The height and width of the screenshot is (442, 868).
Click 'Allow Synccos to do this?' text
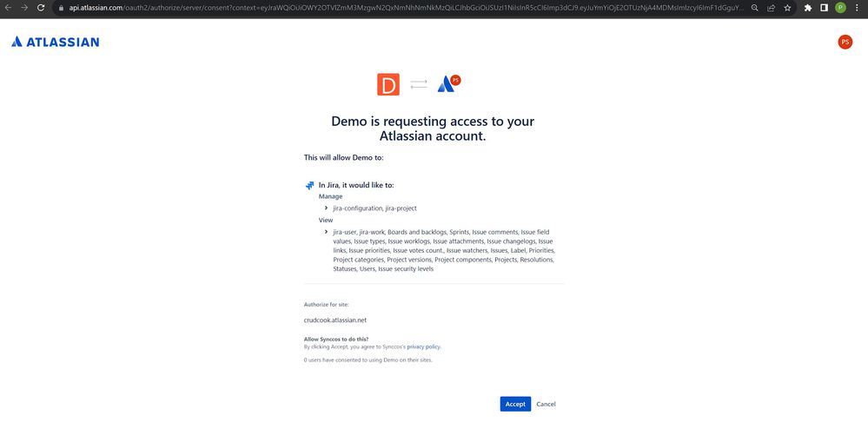(336, 340)
